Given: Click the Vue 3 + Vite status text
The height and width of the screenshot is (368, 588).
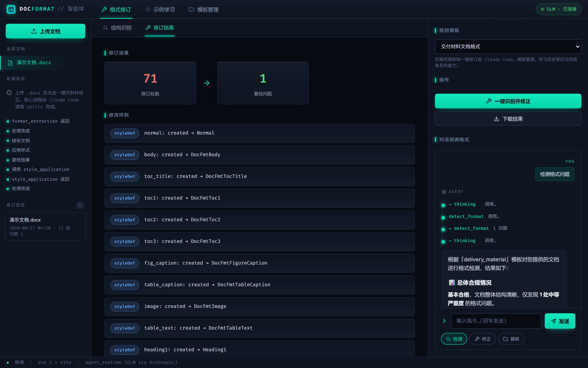Looking at the screenshot, I should pyautogui.click(x=55, y=362).
